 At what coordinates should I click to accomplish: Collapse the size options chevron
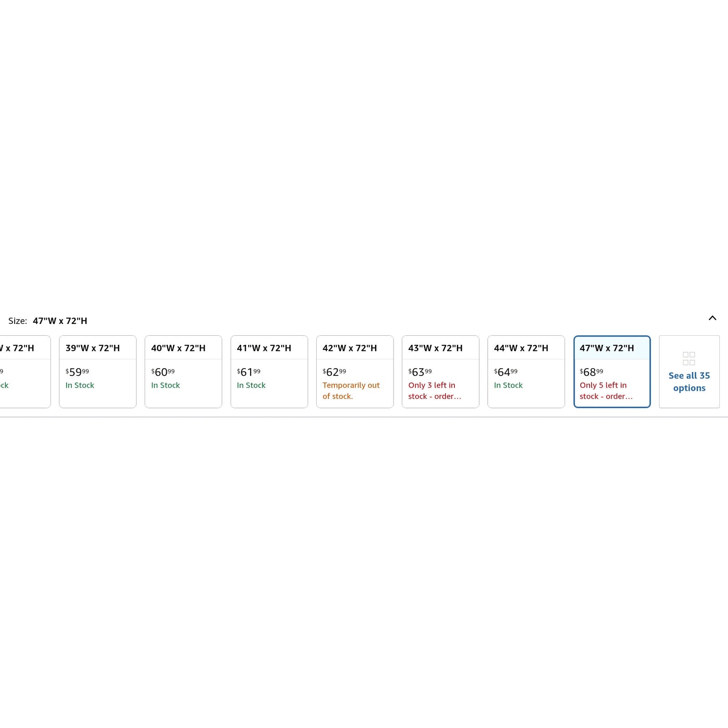pyautogui.click(x=712, y=318)
